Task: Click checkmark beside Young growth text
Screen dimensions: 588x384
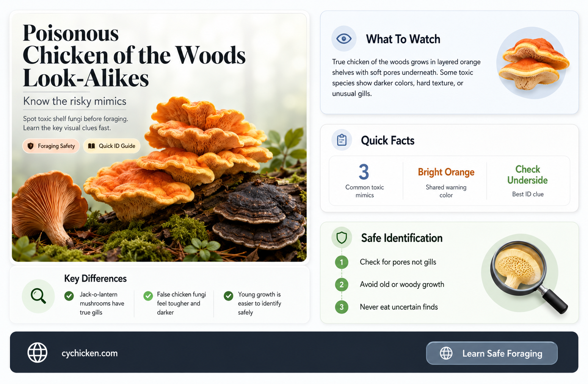Action: 229,296
